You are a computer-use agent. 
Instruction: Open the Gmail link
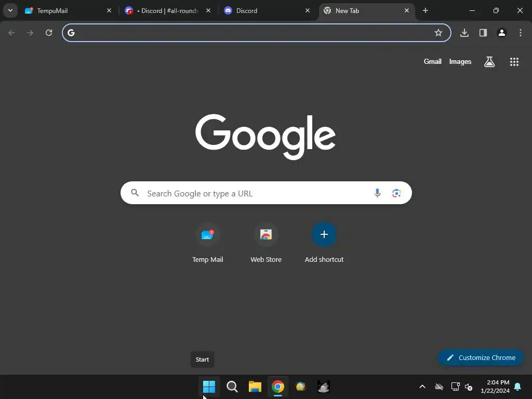[x=433, y=61]
